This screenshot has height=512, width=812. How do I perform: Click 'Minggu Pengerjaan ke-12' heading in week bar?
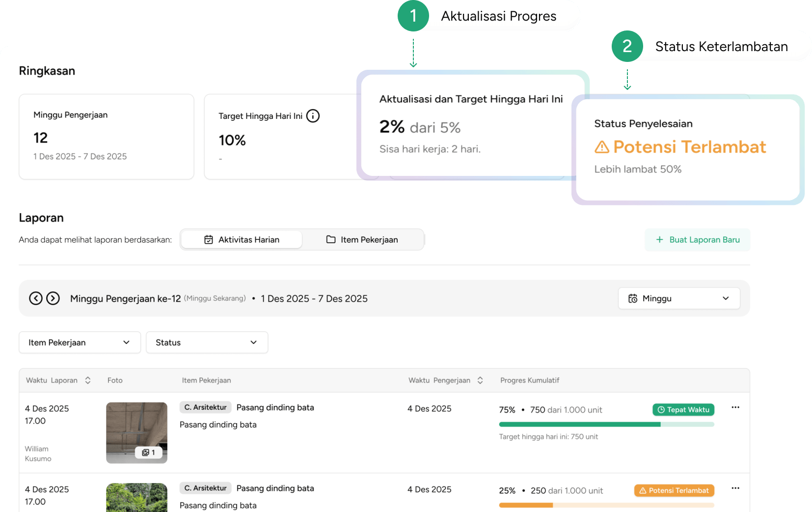coord(126,299)
